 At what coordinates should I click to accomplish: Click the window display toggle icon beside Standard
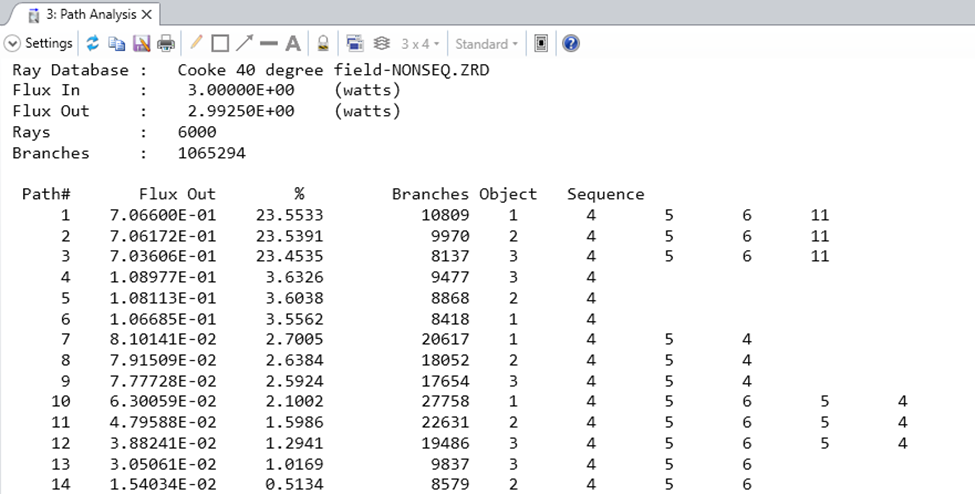tap(541, 44)
